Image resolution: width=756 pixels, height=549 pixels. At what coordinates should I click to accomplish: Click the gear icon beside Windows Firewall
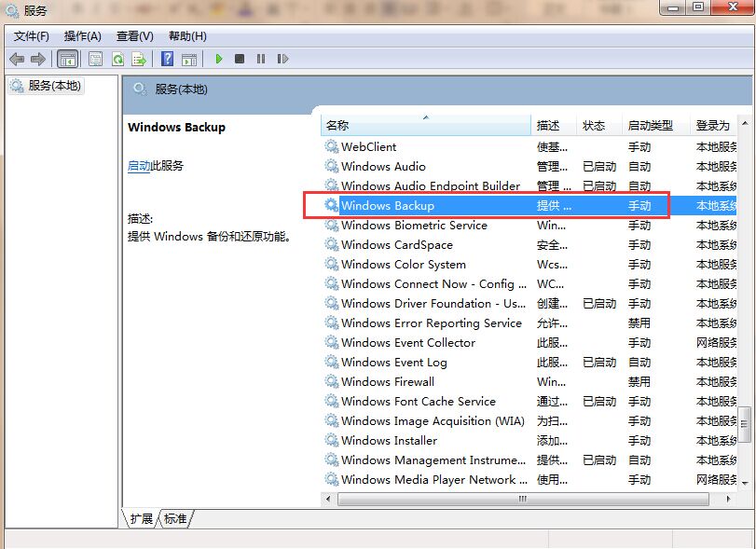coord(332,382)
